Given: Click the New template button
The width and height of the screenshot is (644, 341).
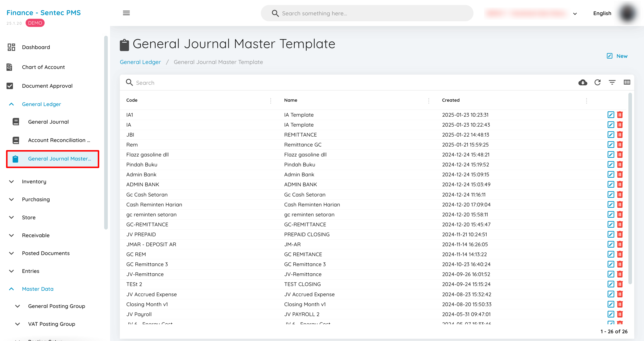Looking at the screenshot, I should pos(617,56).
